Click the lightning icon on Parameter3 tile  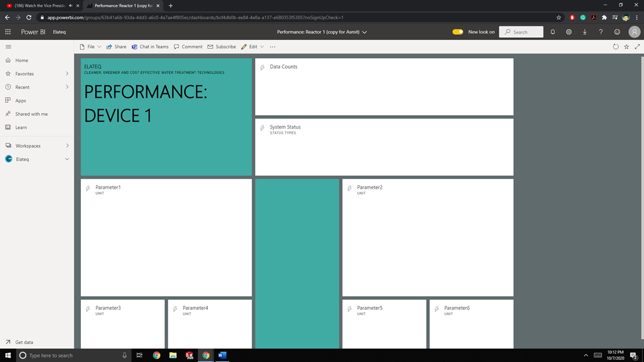pos(88,309)
